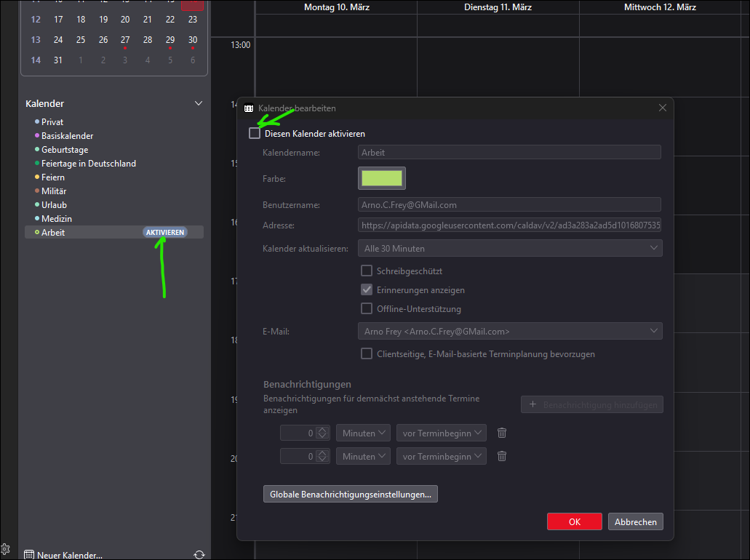
Task: Open Globale Benachrichtigungseinstellungen
Action: 350,495
